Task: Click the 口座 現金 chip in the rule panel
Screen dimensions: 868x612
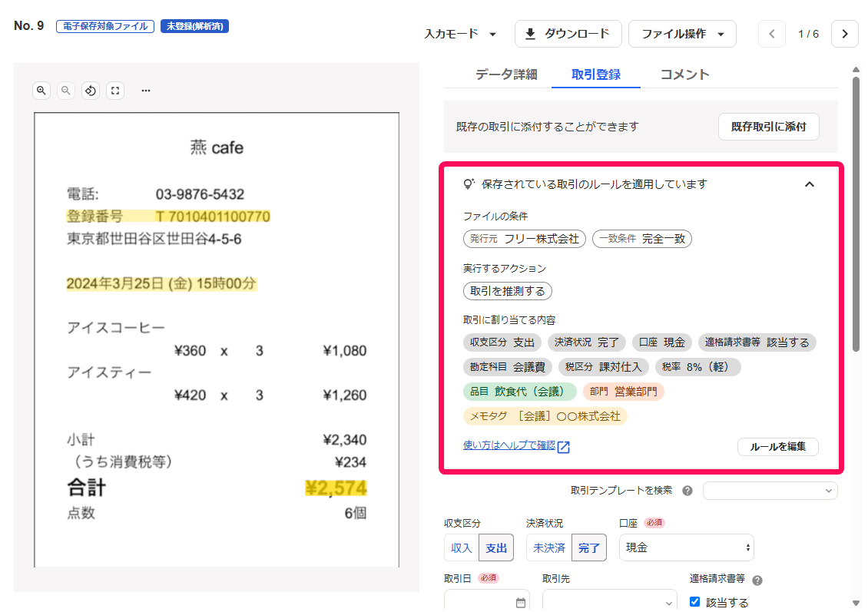Action: [662, 342]
